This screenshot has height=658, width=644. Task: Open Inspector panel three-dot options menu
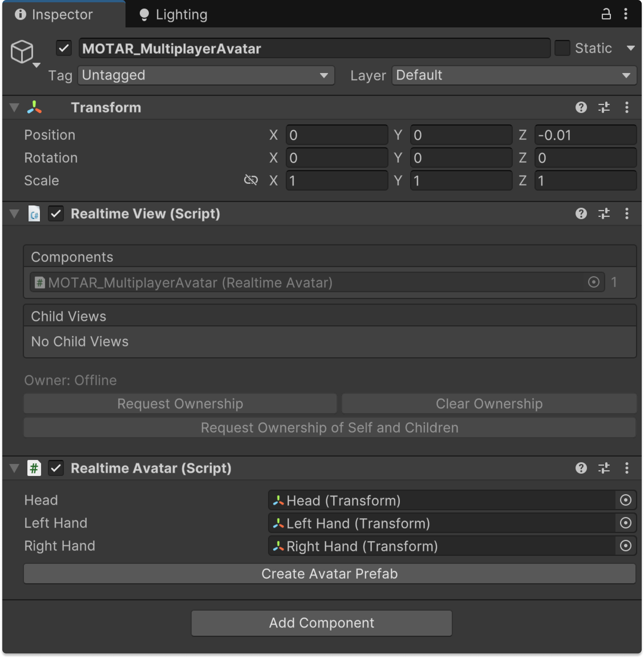(626, 14)
